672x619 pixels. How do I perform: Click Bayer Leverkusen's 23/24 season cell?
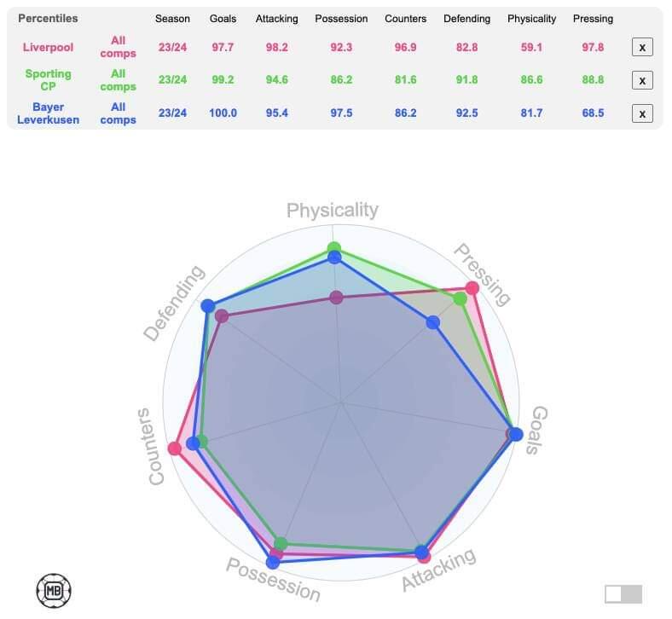pyautogui.click(x=172, y=113)
